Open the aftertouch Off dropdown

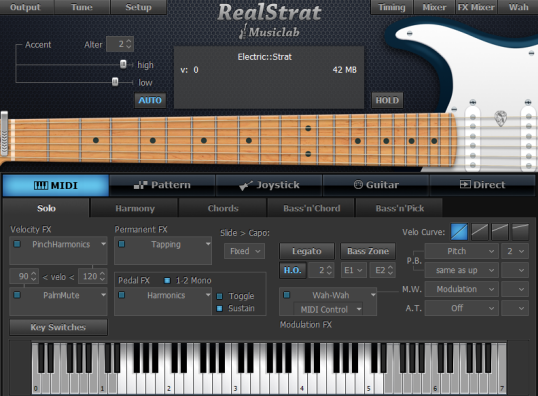click(462, 308)
